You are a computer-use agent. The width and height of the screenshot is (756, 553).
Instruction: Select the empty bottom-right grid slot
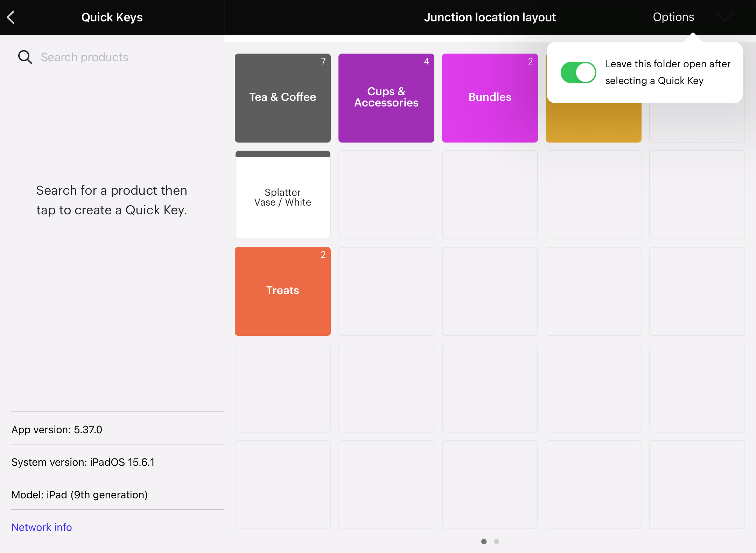(697, 484)
